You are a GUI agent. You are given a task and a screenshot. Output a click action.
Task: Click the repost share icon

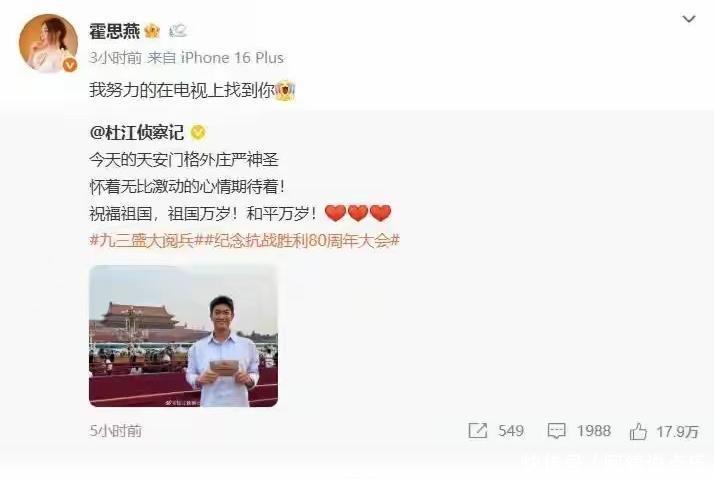coord(478,431)
